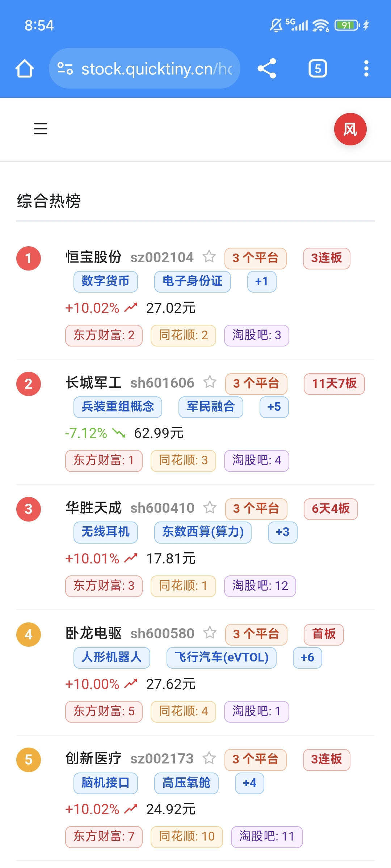Open the hamburger menu icon
Screen dimensions: 391x868
coord(41,129)
